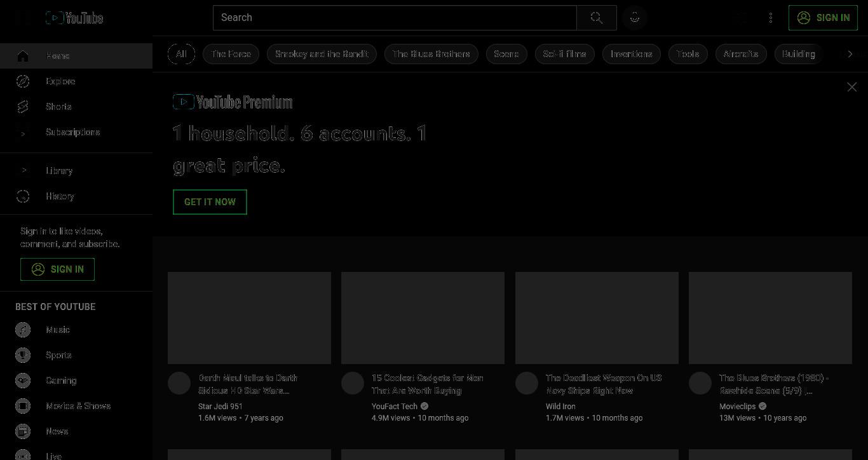Activate voice search microphone button
Image resolution: width=868 pixels, height=460 pixels.
pos(635,18)
